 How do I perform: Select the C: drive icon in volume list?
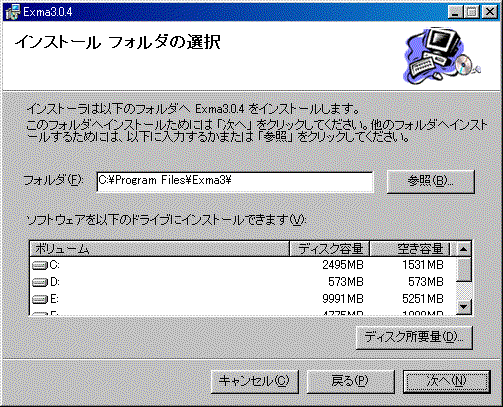(x=40, y=266)
